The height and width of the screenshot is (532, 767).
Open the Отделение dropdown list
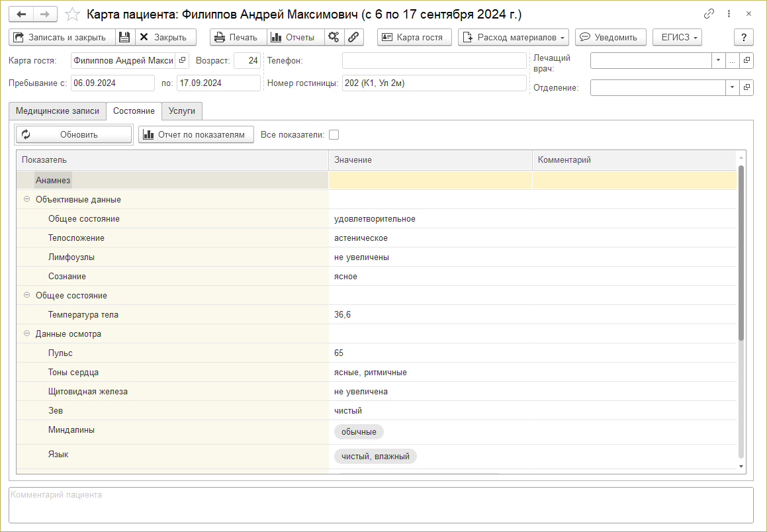pos(733,87)
